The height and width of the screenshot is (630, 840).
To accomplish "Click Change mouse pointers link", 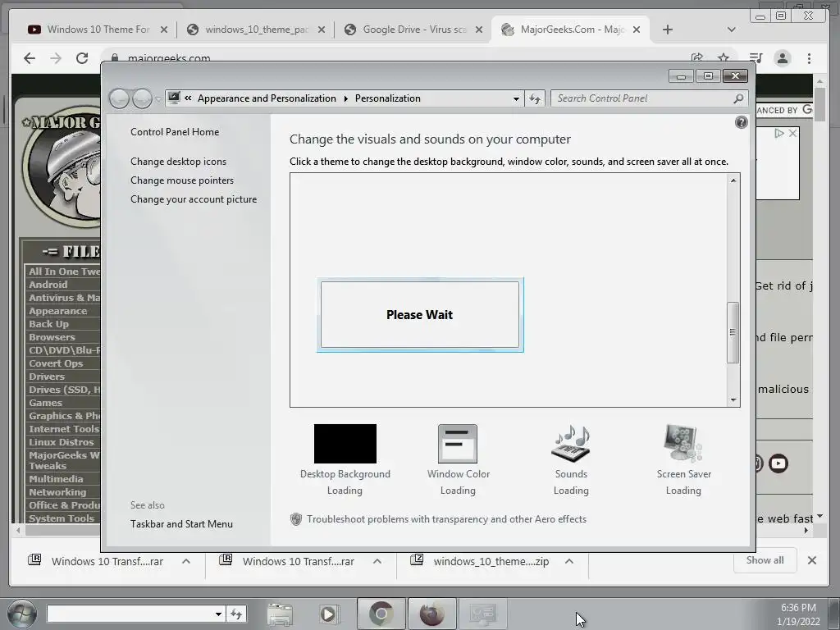I will 182,180.
